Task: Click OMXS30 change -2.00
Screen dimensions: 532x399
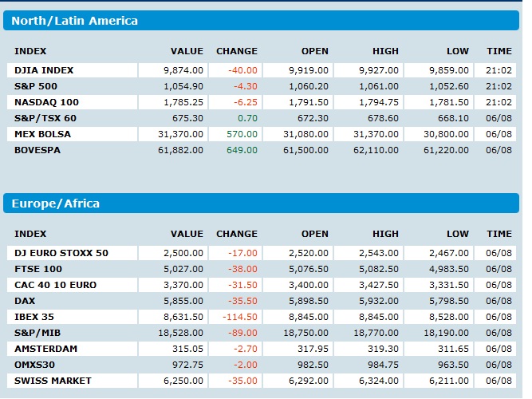Action: [246, 365]
